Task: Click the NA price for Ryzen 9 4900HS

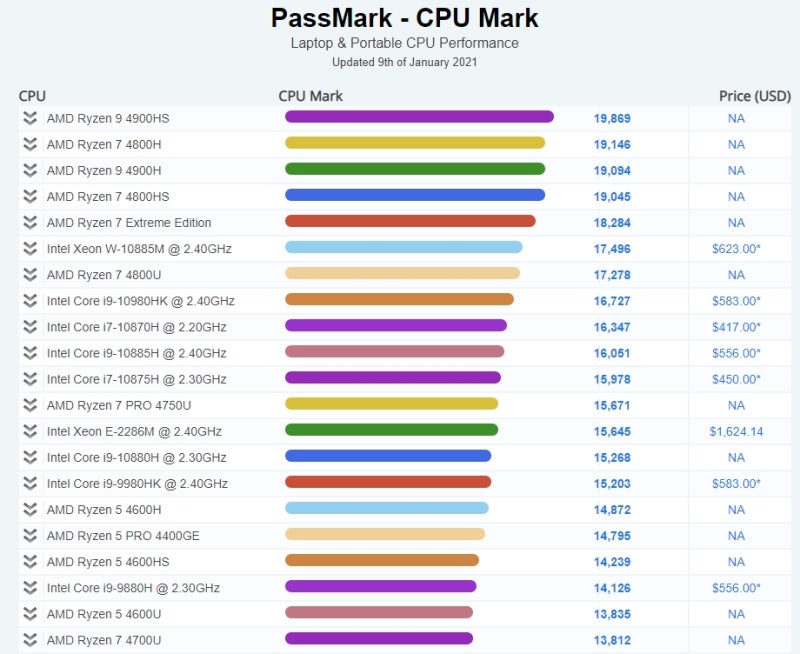Action: [736, 118]
